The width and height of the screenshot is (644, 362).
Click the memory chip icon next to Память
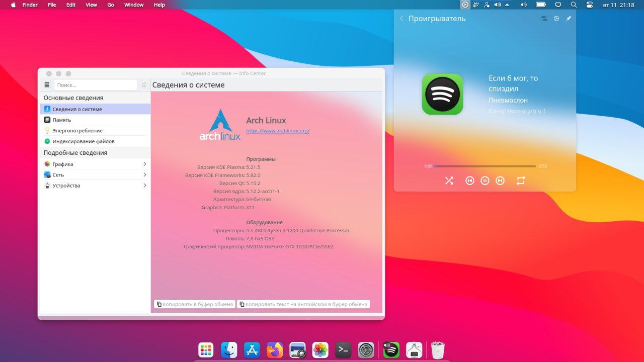tap(47, 120)
